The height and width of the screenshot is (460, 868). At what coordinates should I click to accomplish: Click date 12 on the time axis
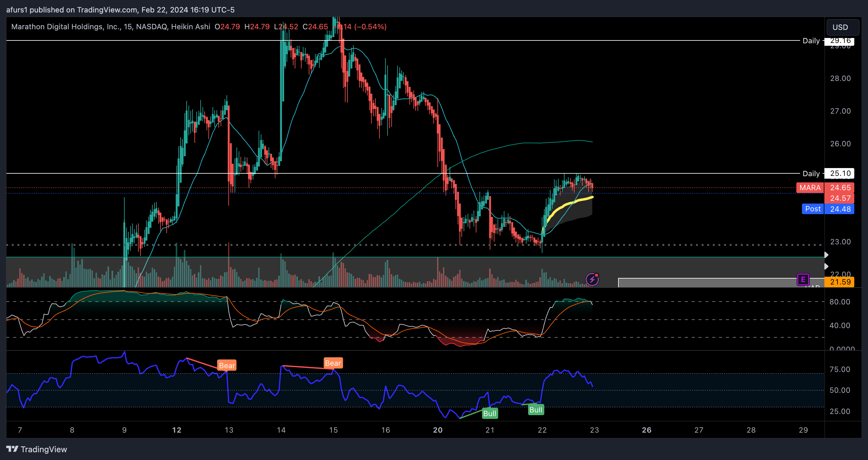click(177, 430)
